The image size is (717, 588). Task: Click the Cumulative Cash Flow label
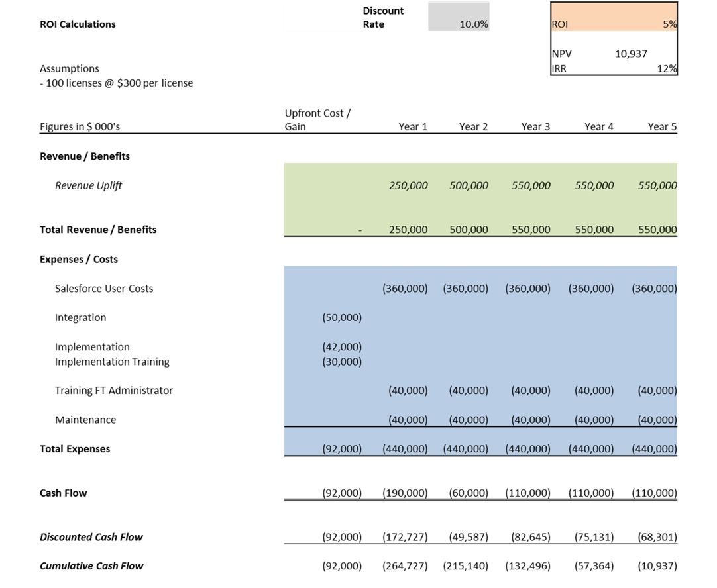pyautogui.click(x=91, y=565)
